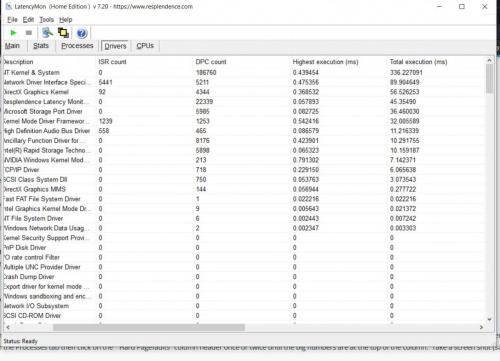
Task: Select the Crash Dump Driver row
Action: pos(244,277)
